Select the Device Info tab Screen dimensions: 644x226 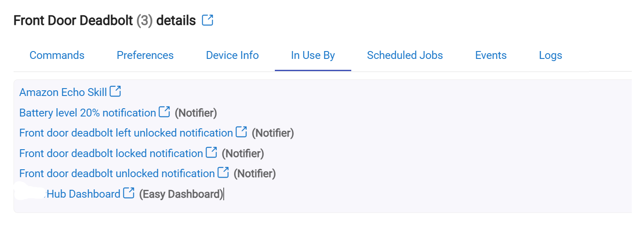tap(232, 55)
